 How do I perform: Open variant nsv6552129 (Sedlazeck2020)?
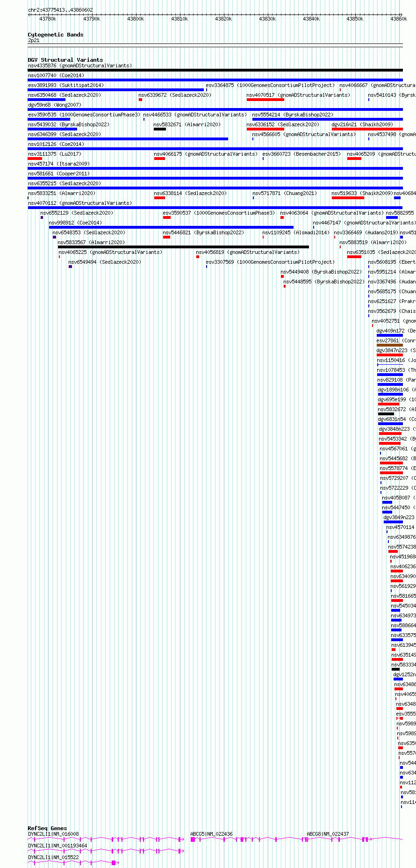pyautogui.click(x=77, y=213)
